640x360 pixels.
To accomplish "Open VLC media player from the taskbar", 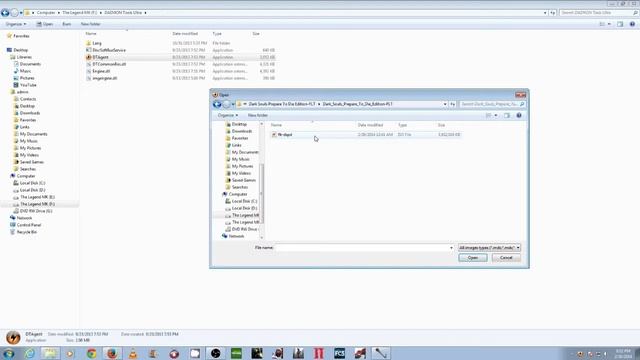I will (x=133, y=353).
